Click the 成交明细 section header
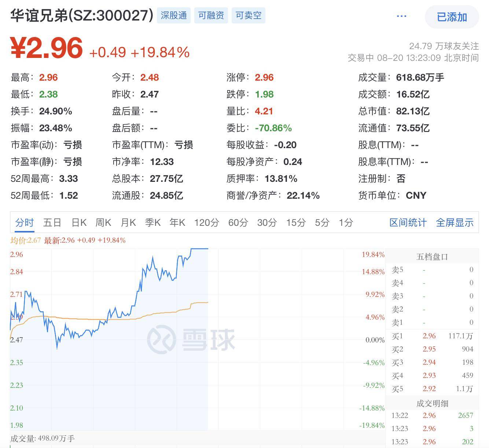This screenshot has height=448, width=489. point(432,404)
